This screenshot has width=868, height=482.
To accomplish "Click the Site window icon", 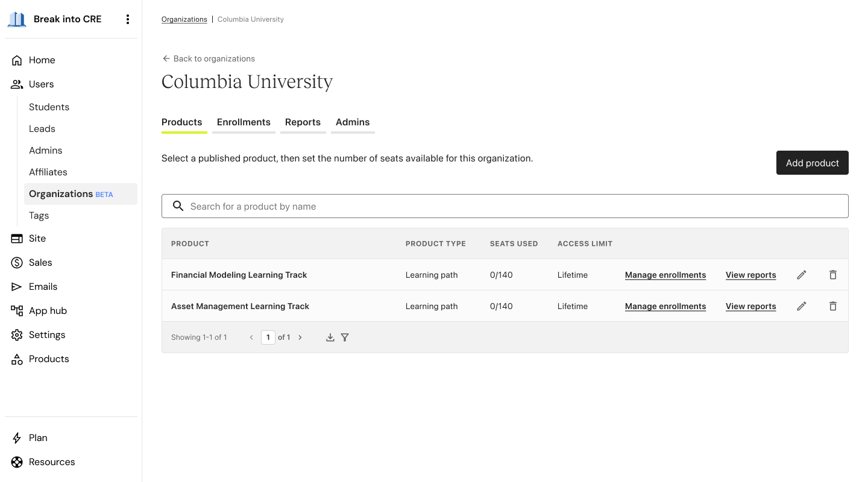I will point(17,239).
